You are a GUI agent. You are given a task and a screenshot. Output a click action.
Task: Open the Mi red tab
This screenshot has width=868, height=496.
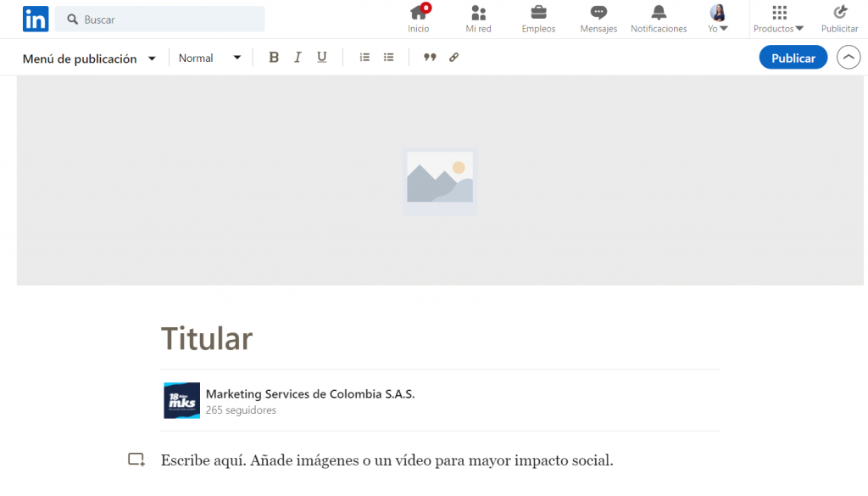pyautogui.click(x=478, y=18)
